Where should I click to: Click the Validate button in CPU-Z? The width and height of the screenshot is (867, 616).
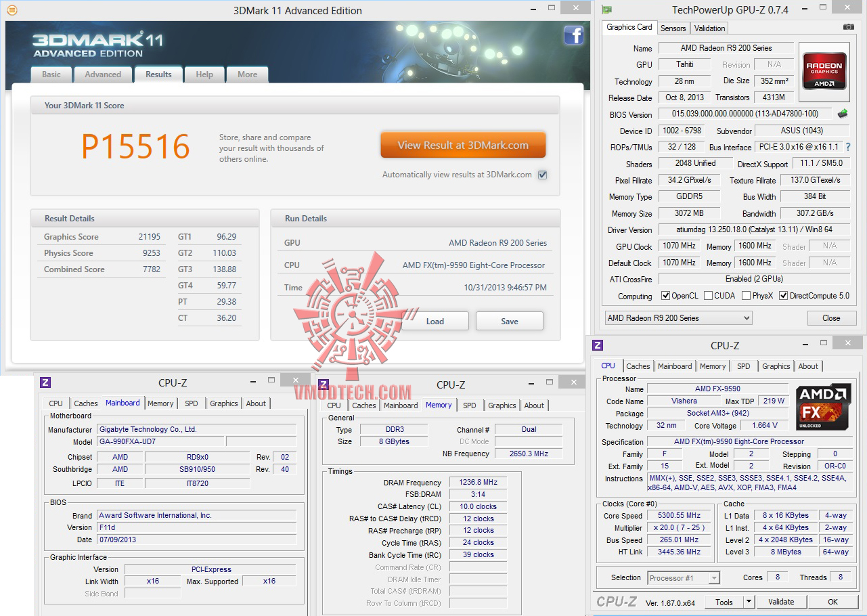pos(782,602)
